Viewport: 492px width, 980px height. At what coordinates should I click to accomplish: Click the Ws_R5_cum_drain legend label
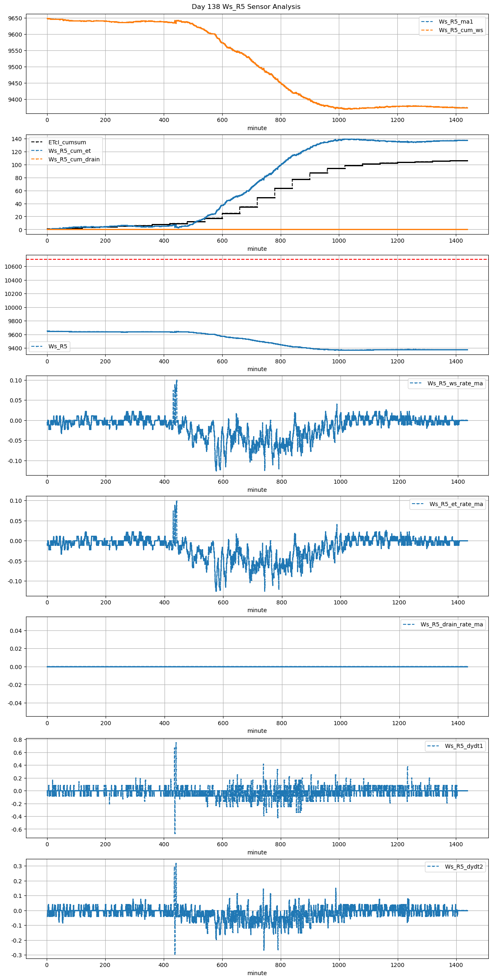(x=74, y=160)
